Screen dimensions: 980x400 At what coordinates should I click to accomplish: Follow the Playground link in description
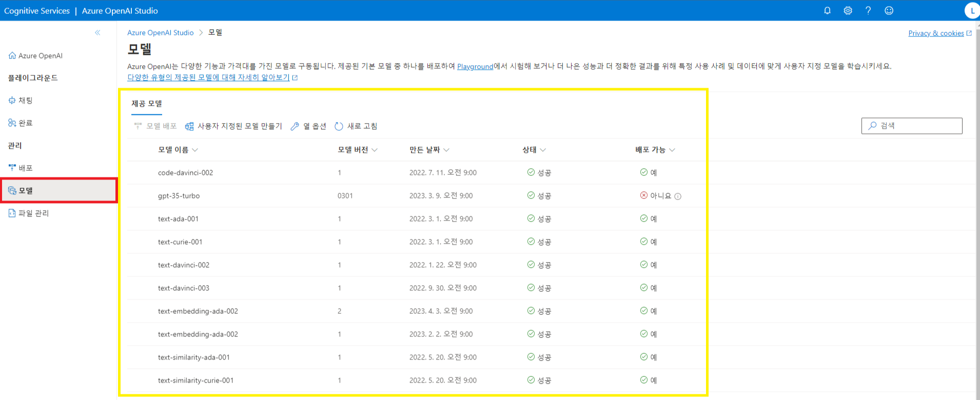tap(475, 66)
